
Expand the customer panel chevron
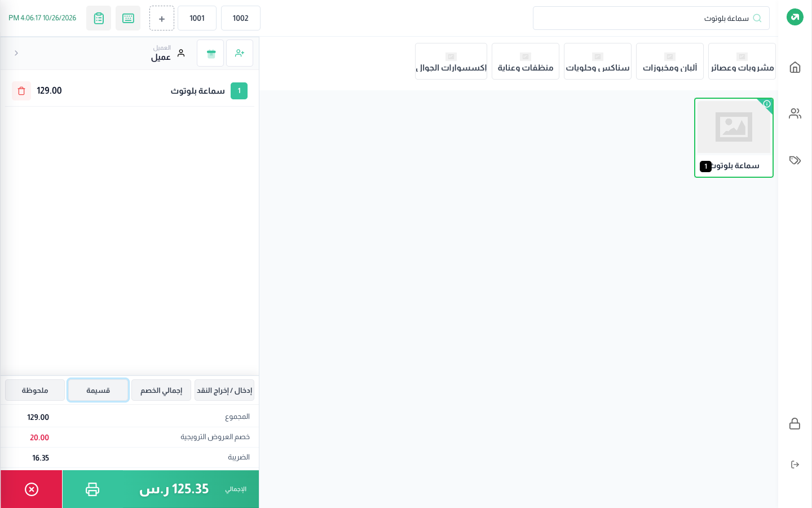[16, 53]
